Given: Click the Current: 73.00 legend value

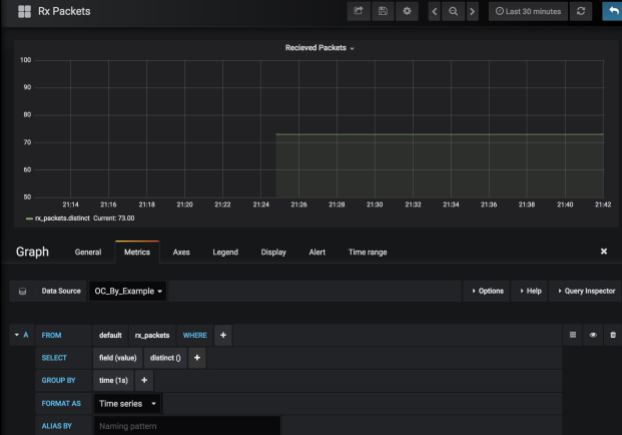Looking at the screenshot, I should pos(114,218).
